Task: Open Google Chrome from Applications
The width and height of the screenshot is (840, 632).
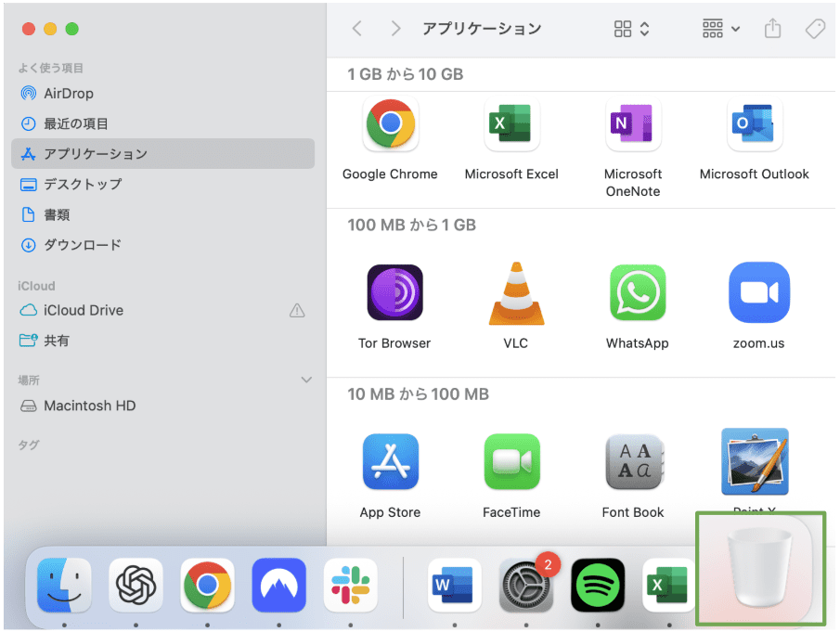Action: [390, 123]
